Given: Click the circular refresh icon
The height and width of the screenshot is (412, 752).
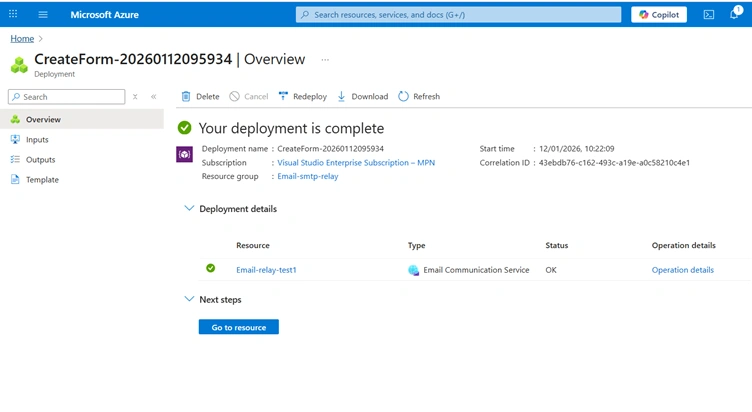Looking at the screenshot, I should [403, 96].
